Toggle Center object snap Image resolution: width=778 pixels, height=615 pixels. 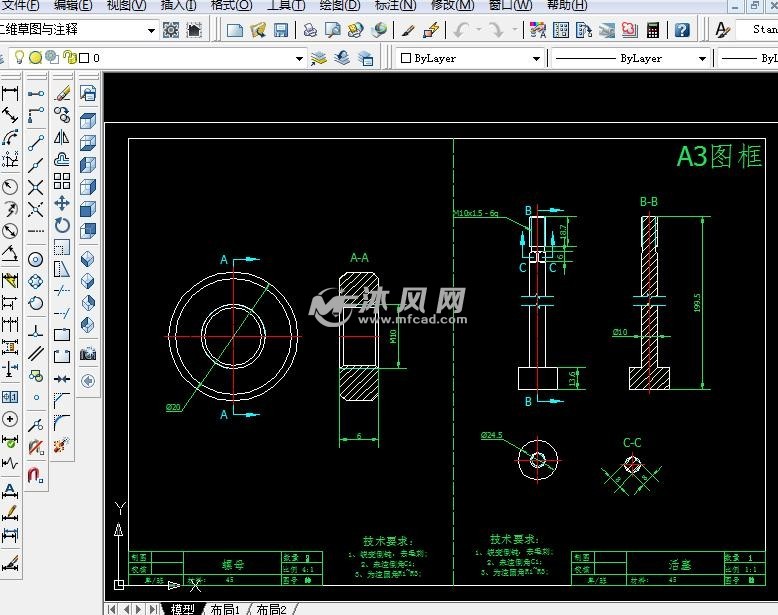tap(36, 260)
